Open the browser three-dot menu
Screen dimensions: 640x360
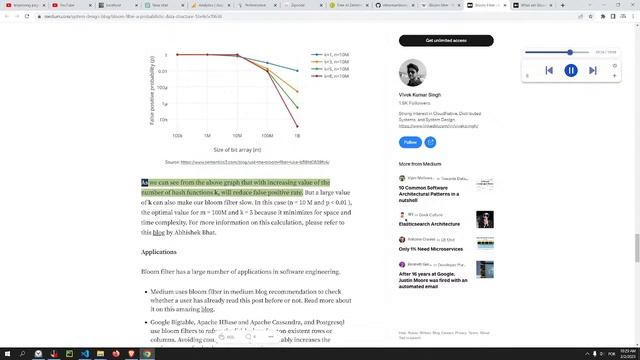633,16
